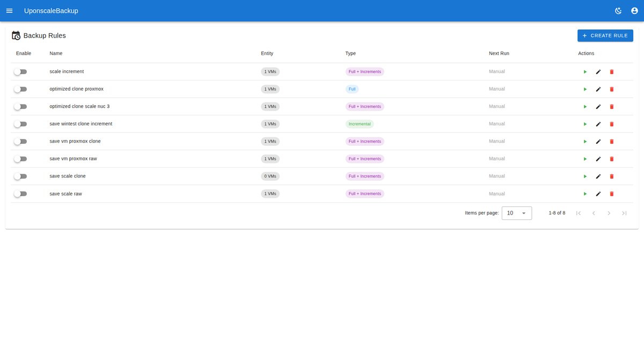Viewport: 644px width, 362px height.
Task: Sort by the Name column header
Action: (56, 54)
